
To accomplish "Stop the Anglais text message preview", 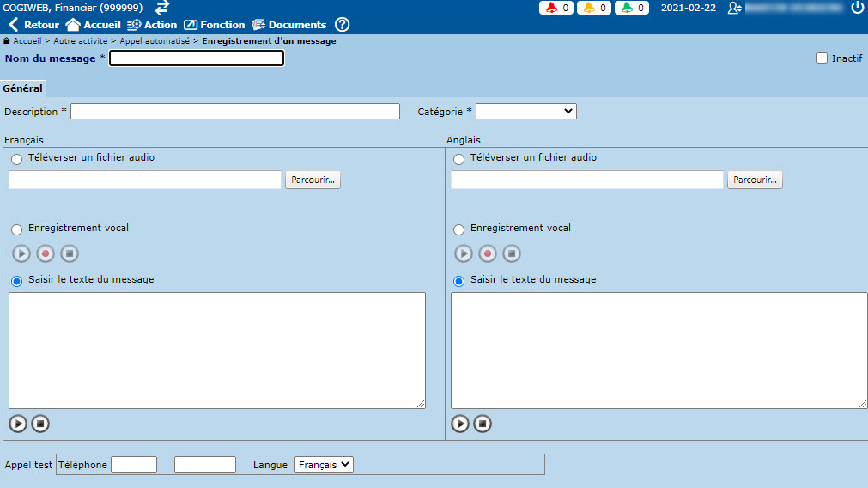I will click(x=483, y=424).
